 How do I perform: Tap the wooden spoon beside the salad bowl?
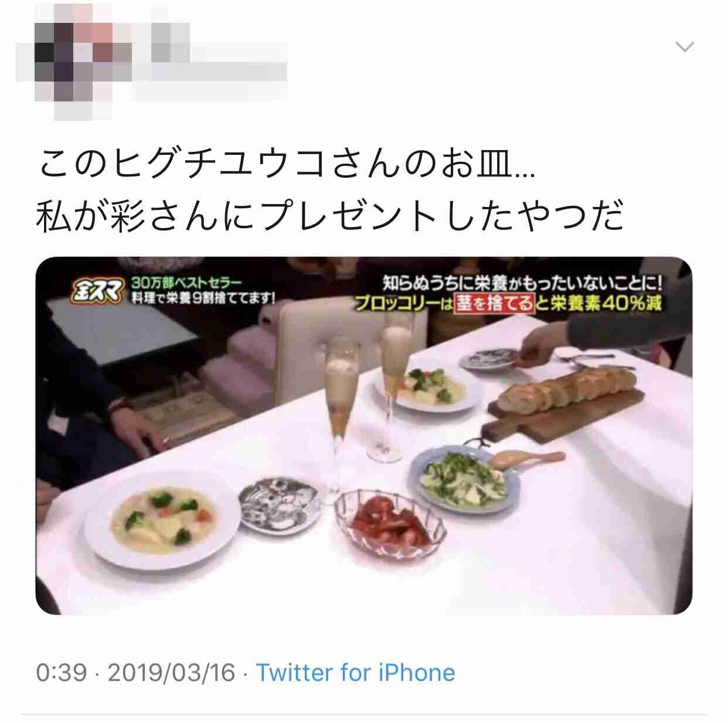[526, 460]
